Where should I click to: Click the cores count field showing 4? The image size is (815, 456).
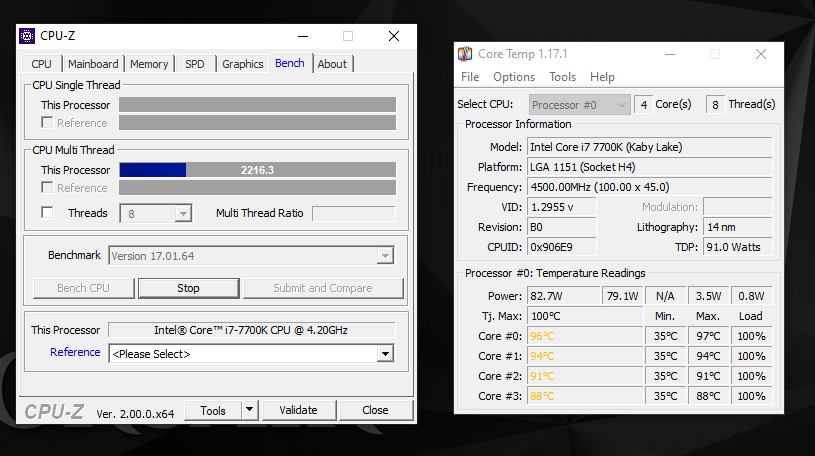pos(643,105)
